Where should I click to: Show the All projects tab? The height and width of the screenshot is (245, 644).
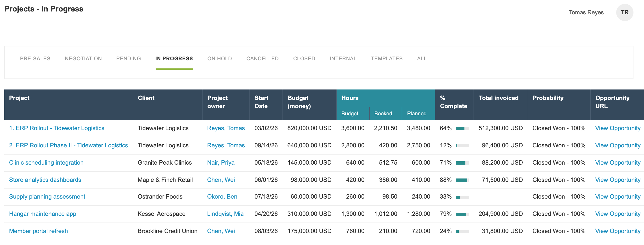[x=422, y=58]
